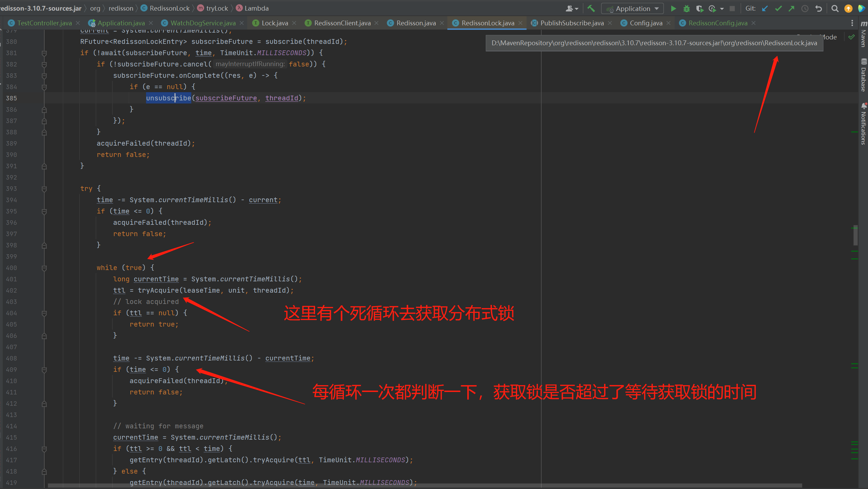868x489 pixels.
Task: Close the RedissonLock.java tab
Action: click(520, 23)
